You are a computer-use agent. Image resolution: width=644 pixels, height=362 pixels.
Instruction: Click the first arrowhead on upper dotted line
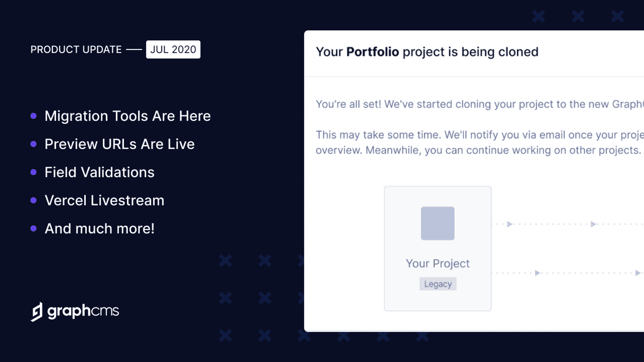510,224
